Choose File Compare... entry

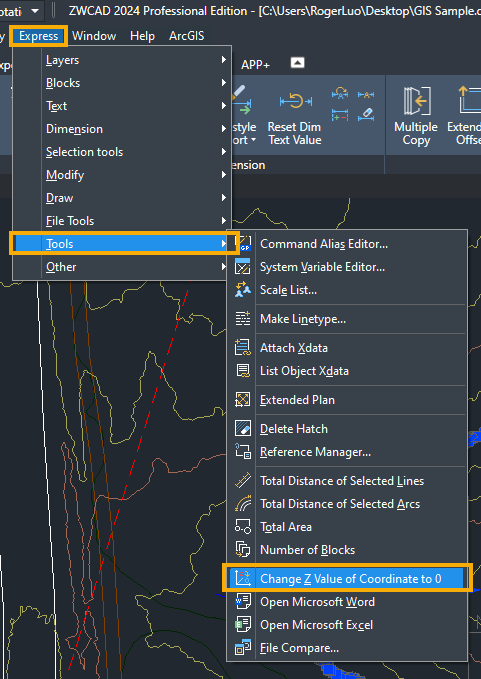347,648
